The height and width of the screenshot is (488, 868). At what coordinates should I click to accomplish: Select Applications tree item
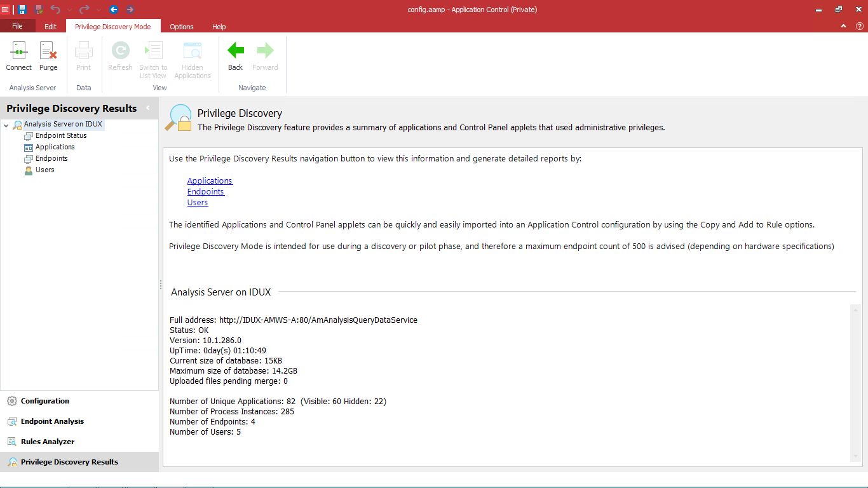[x=55, y=147]
